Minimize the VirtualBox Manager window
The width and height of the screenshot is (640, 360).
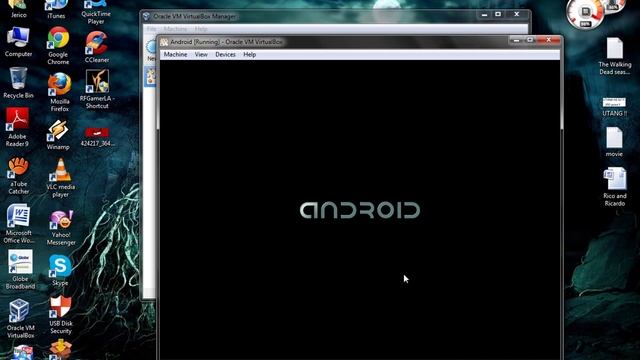click(484, 14)
